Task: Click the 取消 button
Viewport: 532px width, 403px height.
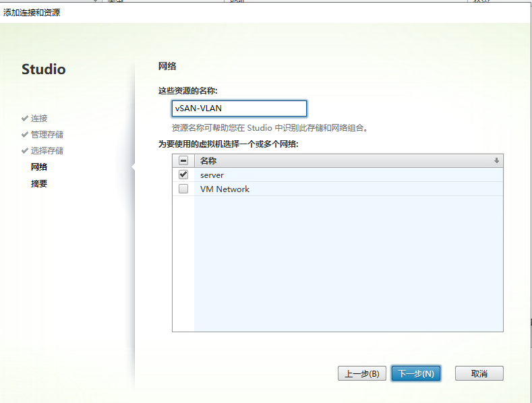Action: point(479,373)
